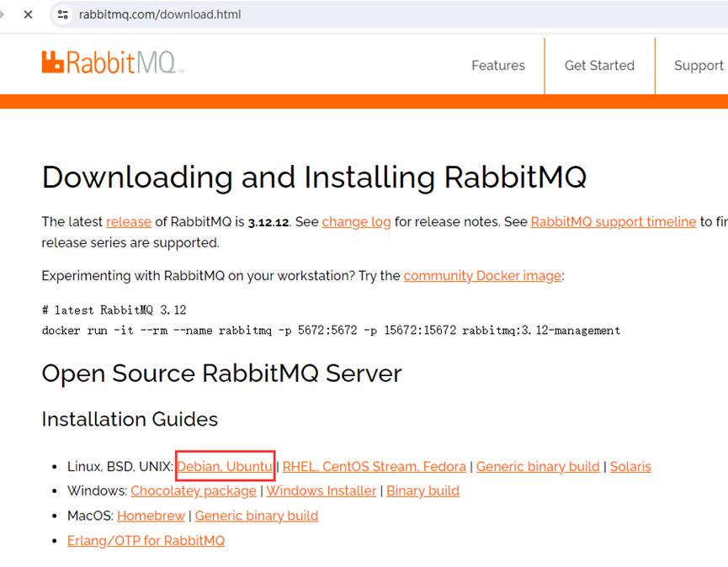The width and height of the screenshot is (728, 567).
Task: Open the RabbitMQ support timeline link
Action: 614,222
